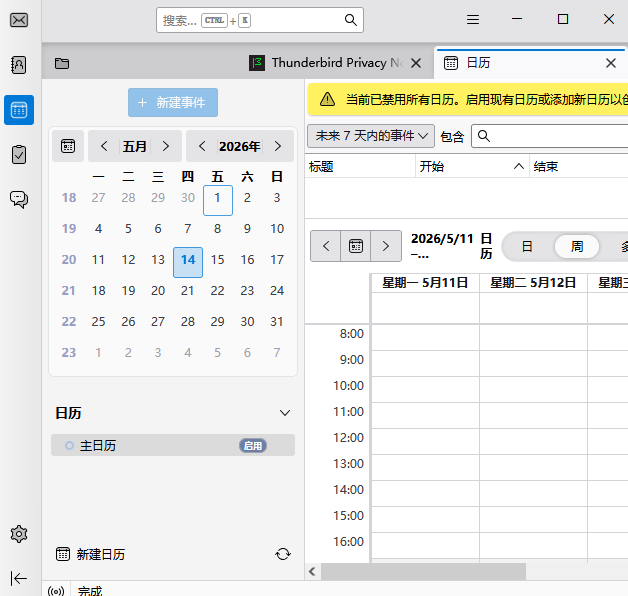Go to previous week in calendar view
Viewport: 628px width, 596px height.
(x=326, y=246)
